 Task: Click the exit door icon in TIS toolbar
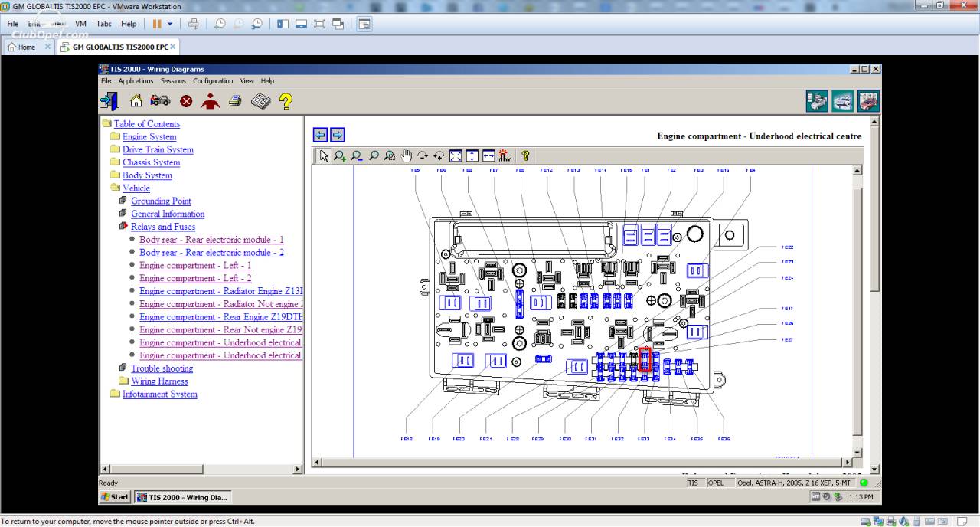(109, 101)
